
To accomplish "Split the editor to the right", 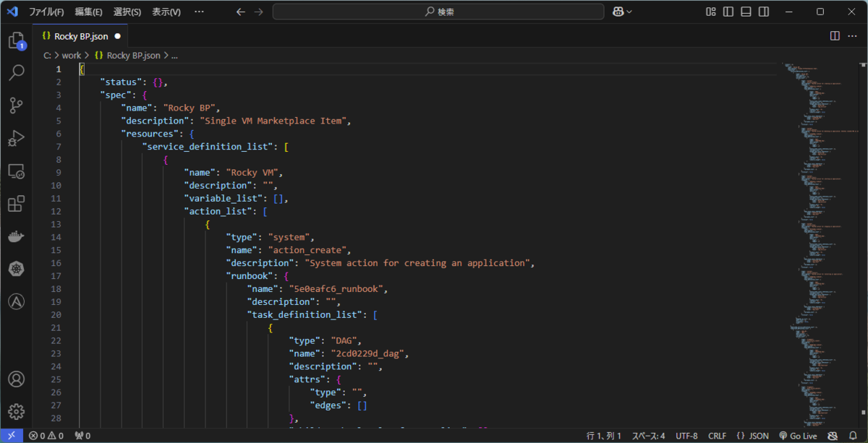I will coord(835,35).
